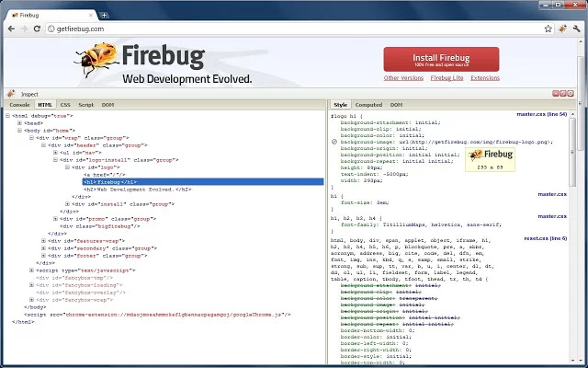
Task: Open the CSS tab
Action: (x=65, y=105)
